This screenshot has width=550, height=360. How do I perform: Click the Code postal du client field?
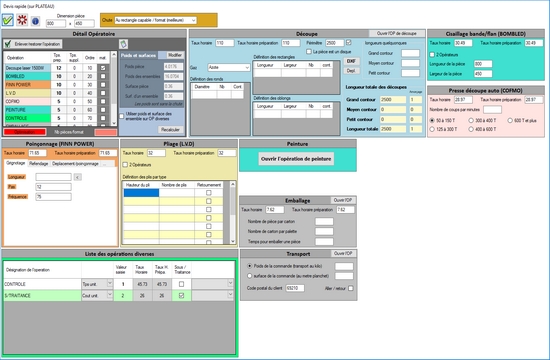pyautogui.click(x=295, y=288)
